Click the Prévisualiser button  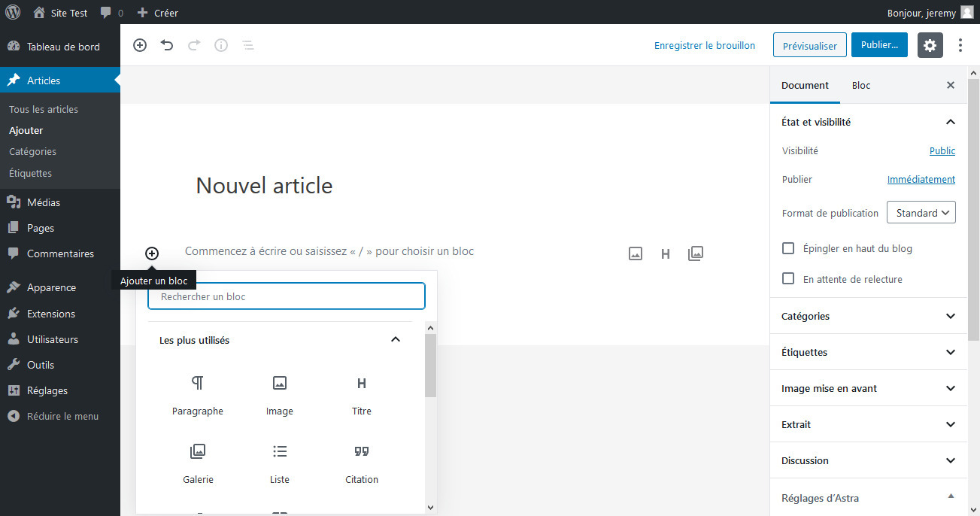click(810, 45)
